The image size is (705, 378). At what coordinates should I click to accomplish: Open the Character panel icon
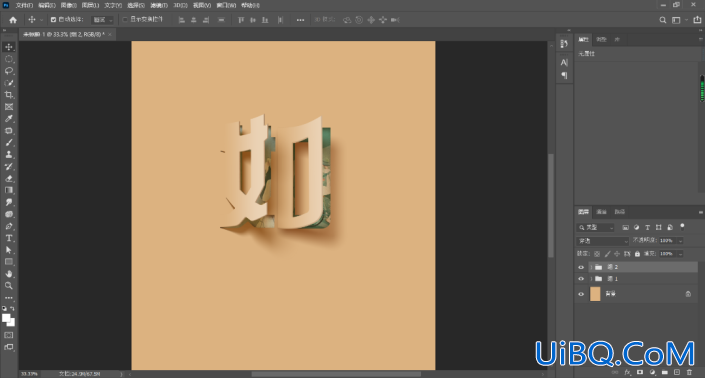point(564,62)
